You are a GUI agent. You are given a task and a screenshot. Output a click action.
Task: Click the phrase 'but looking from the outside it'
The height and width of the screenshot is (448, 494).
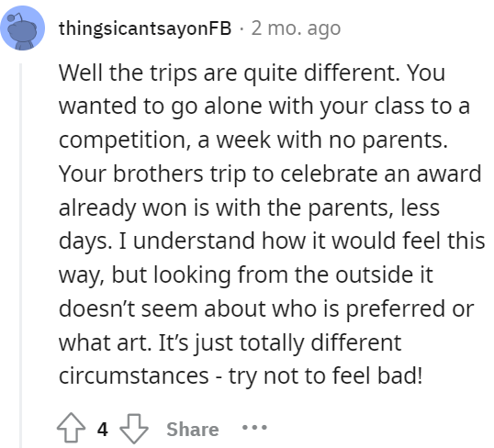(272, 274)
